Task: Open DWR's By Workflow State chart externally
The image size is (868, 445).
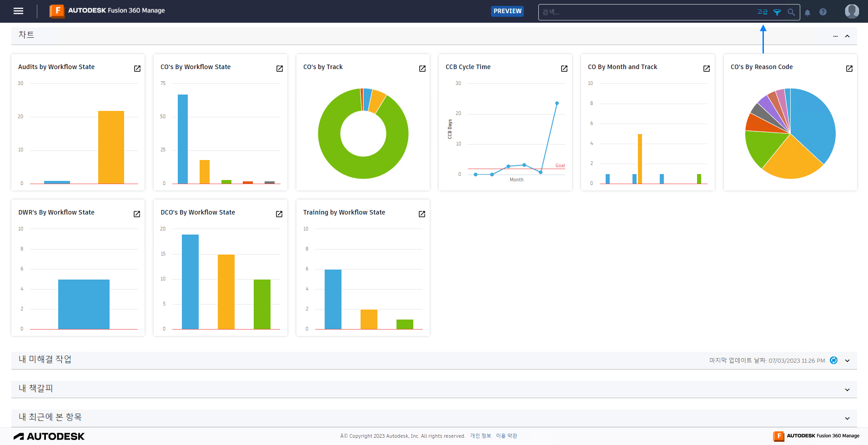Action: (137, 214)
